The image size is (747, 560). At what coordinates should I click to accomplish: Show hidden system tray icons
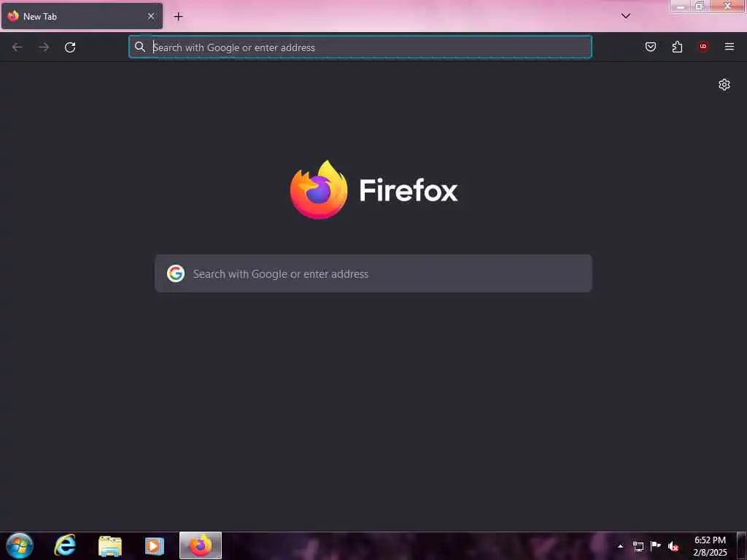[x=620, y=546]
